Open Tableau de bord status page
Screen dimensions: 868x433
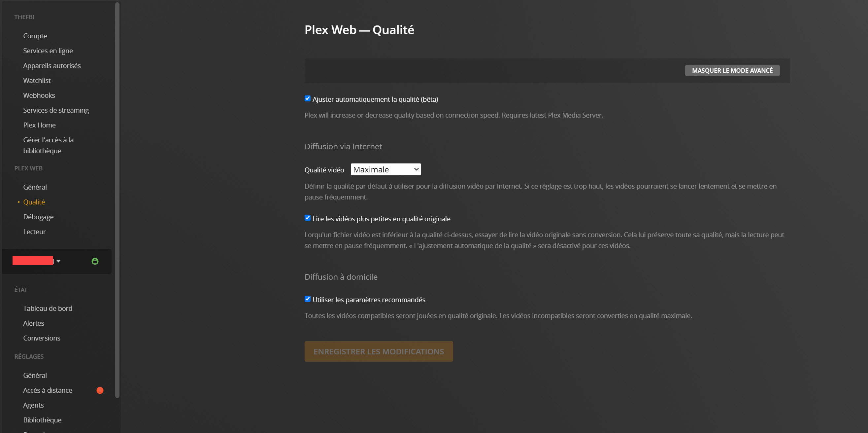coord(48,308)
